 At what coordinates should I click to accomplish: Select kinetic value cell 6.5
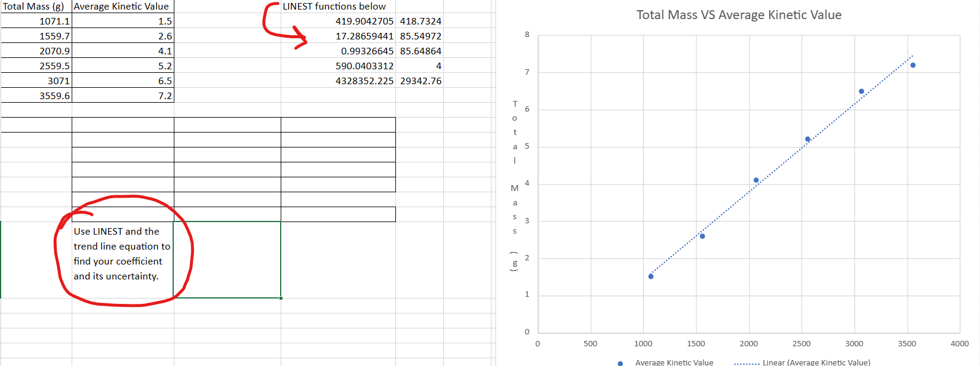pos(123,81)
